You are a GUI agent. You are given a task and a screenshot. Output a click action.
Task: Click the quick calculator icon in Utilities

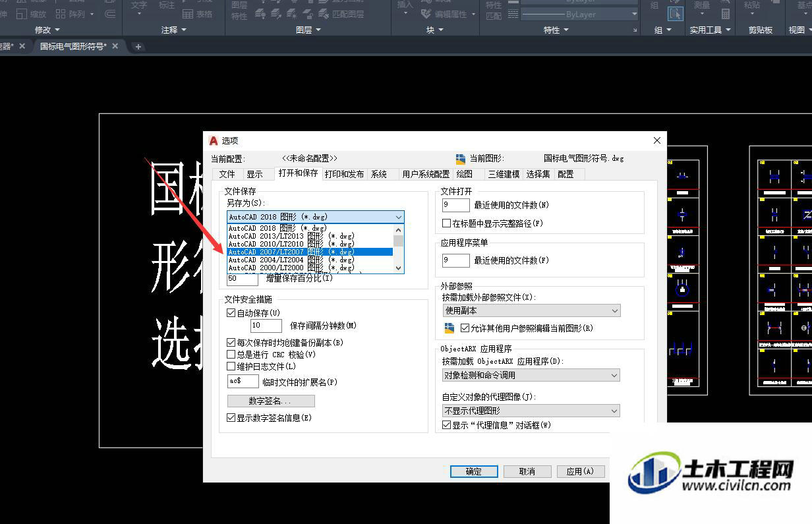coord(725,13)
